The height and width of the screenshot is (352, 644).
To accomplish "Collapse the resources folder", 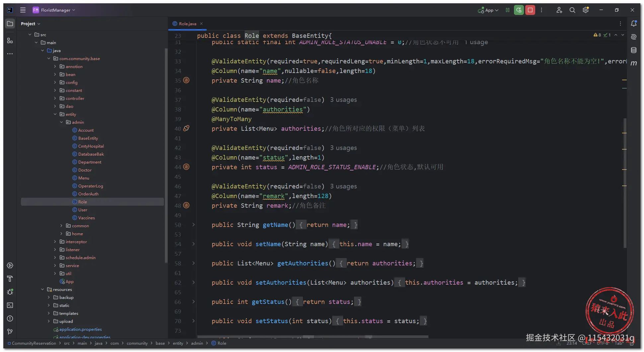I will (x=42, y=289).
